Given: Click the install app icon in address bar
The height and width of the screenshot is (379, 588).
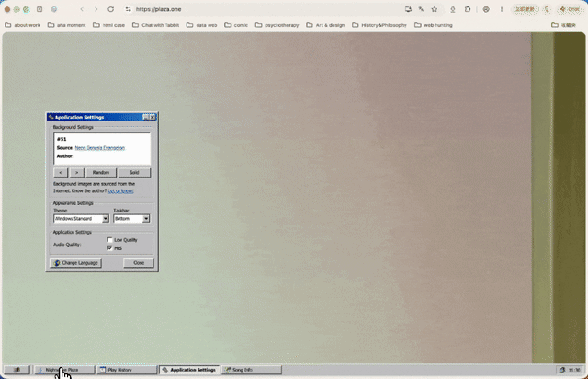Looking at the screenshot, I should (408, 9).
